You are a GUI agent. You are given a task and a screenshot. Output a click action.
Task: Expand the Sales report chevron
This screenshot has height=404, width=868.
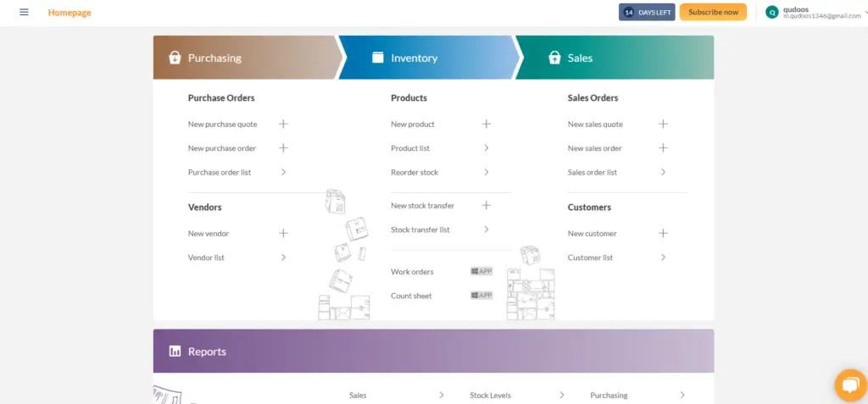(x=441, y=396)
